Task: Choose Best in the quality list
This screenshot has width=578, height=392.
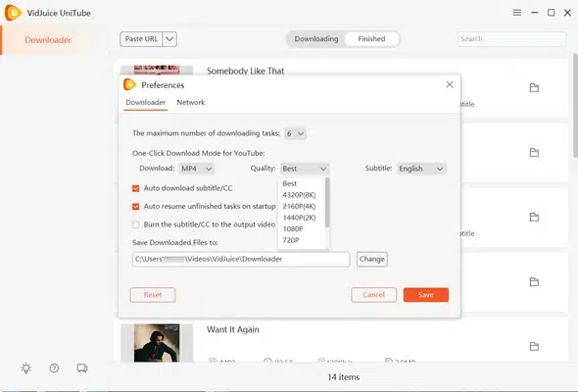Action: coord(290,183)
